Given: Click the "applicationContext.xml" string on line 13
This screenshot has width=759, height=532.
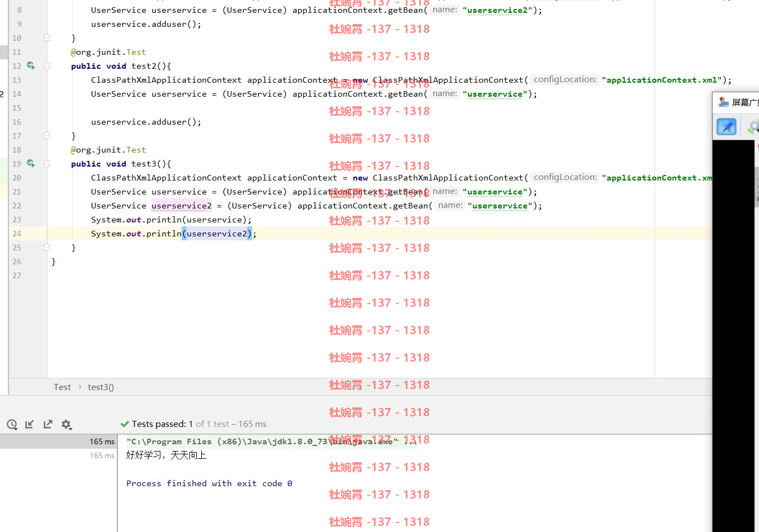Looking at the screenshot, I should click(x=662, y=80).
